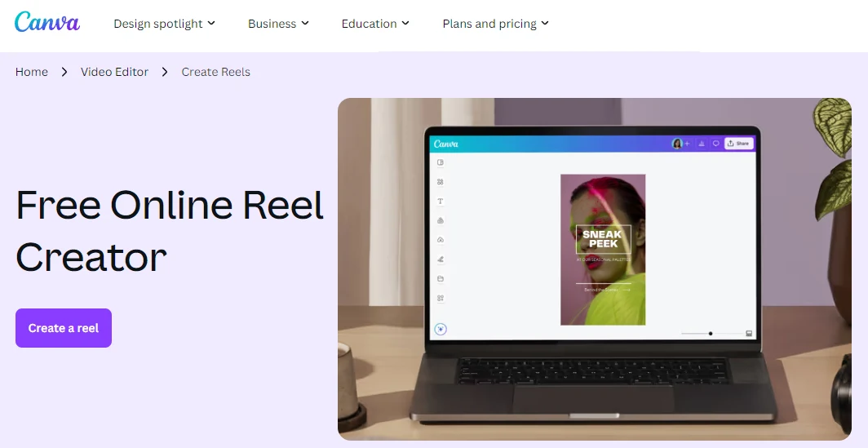Viewport: 868px width, 448px height.
Task: Open the Elements icon in the laptop sidebar
Action: 440,182
